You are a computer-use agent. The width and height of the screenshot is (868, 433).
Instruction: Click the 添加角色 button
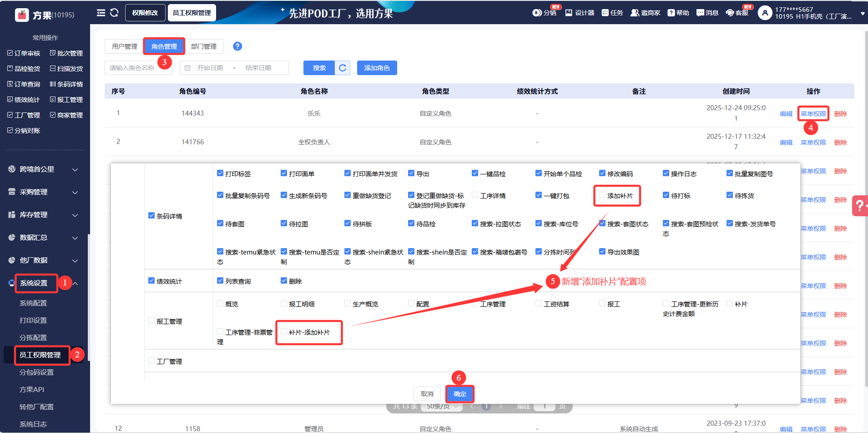coord(377,68)
